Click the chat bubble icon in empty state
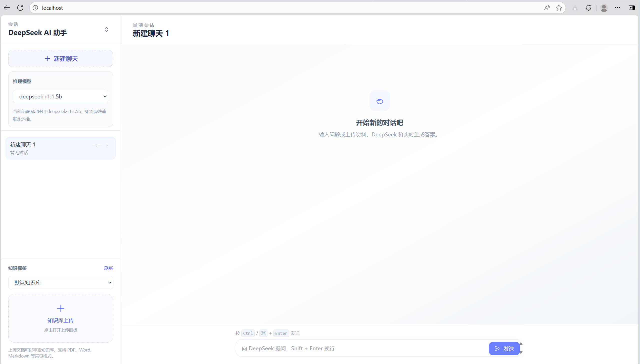This screenshot has width=640, height=364. coord(380,101)
